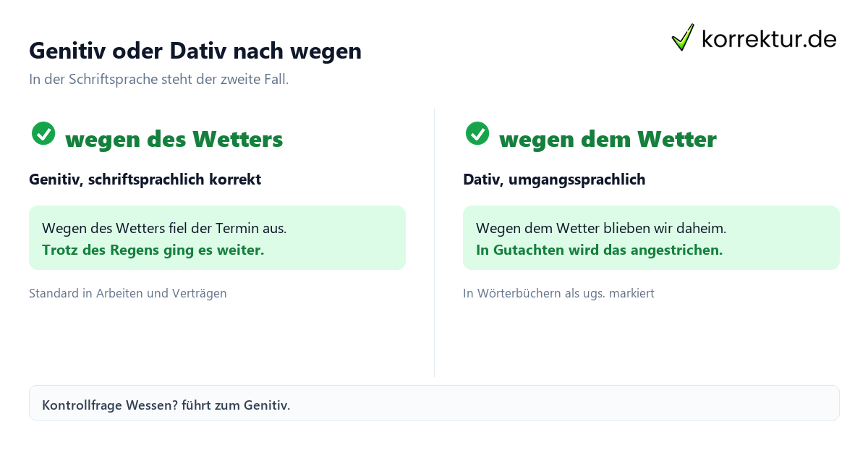868x456 pixels.
Task: Click the korrektur.de logo text
Action: point(769,38)
